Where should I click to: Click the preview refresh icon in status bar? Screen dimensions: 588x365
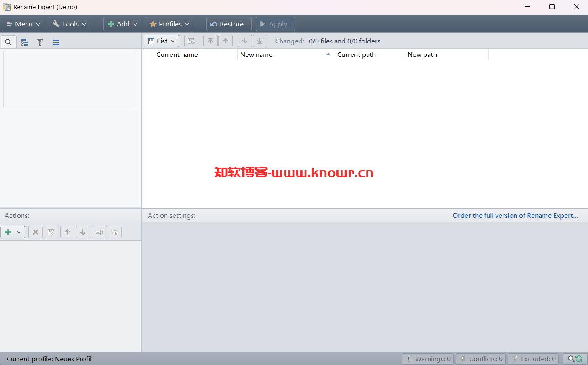click(575, 359)
